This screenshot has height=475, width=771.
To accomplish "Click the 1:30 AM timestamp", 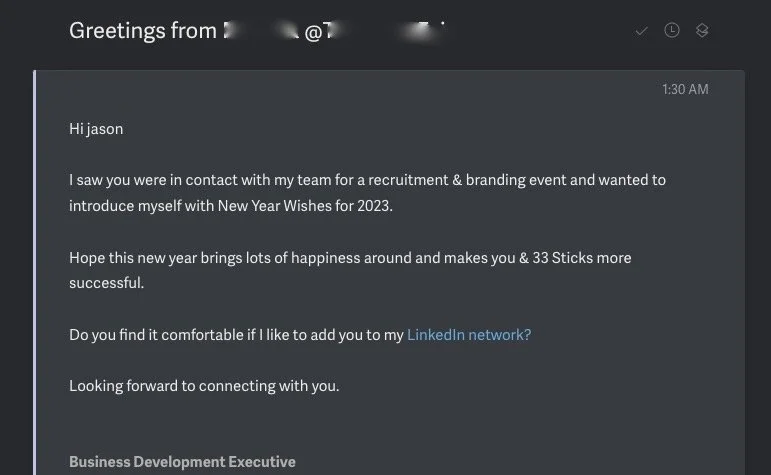I will 685,89.
